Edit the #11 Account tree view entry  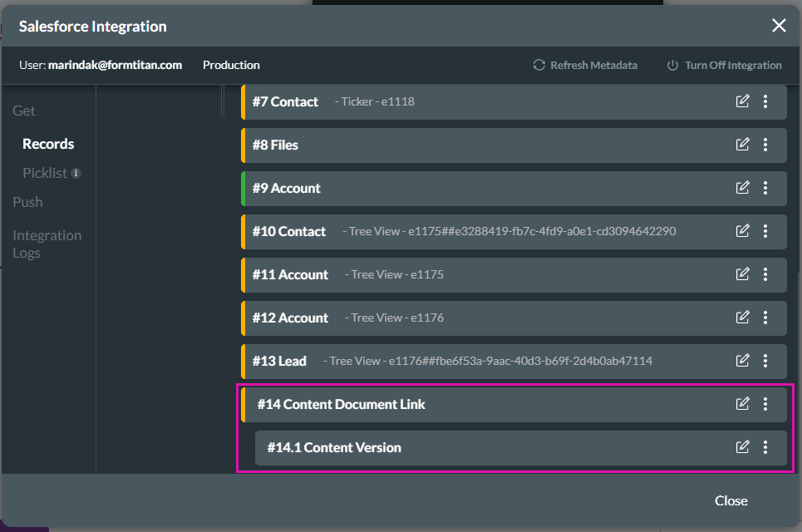click(x=742, y=274)
